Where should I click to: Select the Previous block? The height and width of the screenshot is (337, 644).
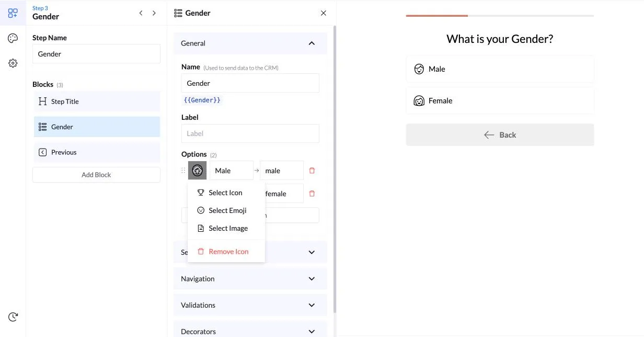click(x=97, y=152)
